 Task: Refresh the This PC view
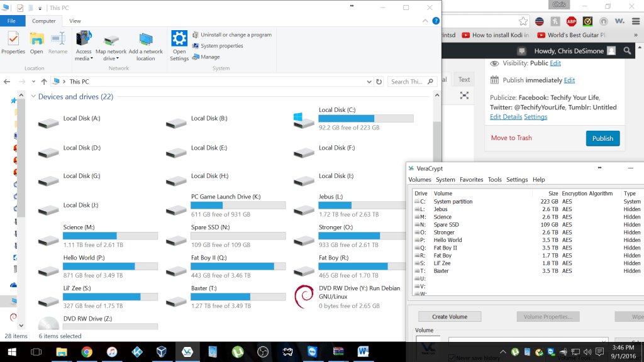379,82
